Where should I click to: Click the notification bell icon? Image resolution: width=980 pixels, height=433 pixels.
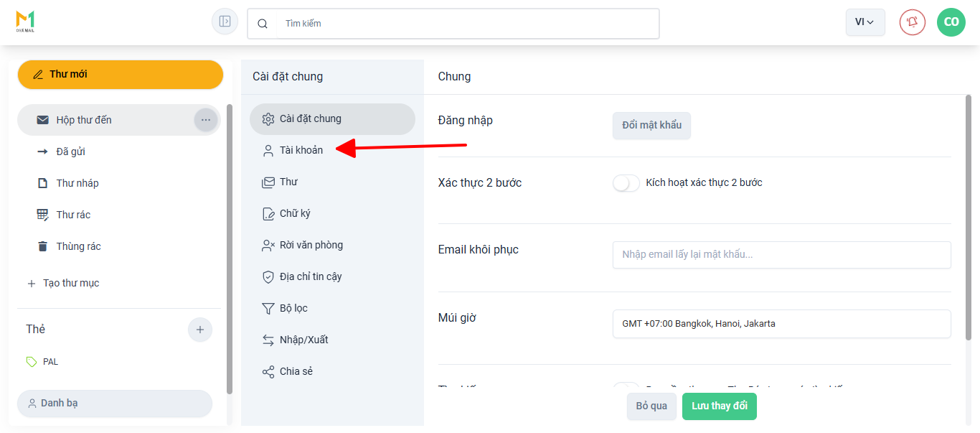[912, 22]
